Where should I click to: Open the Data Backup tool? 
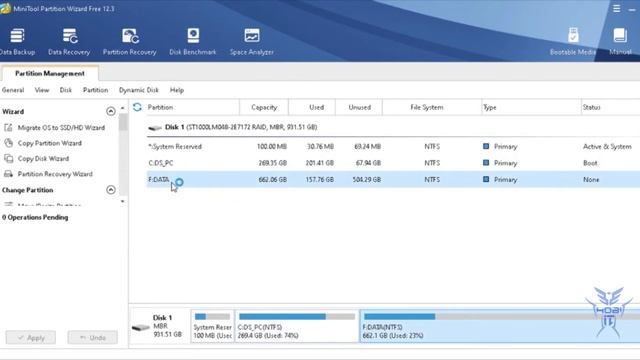coord(17,41)
